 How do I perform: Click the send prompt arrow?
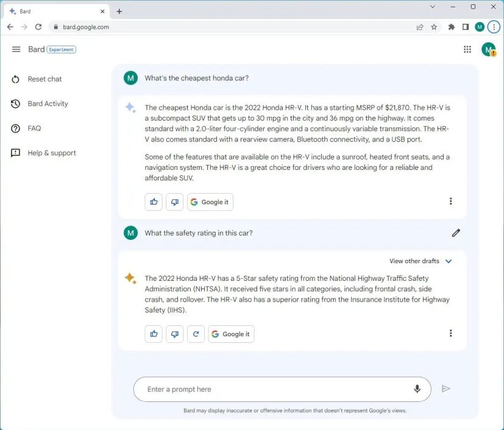click(x=446, y=389)
